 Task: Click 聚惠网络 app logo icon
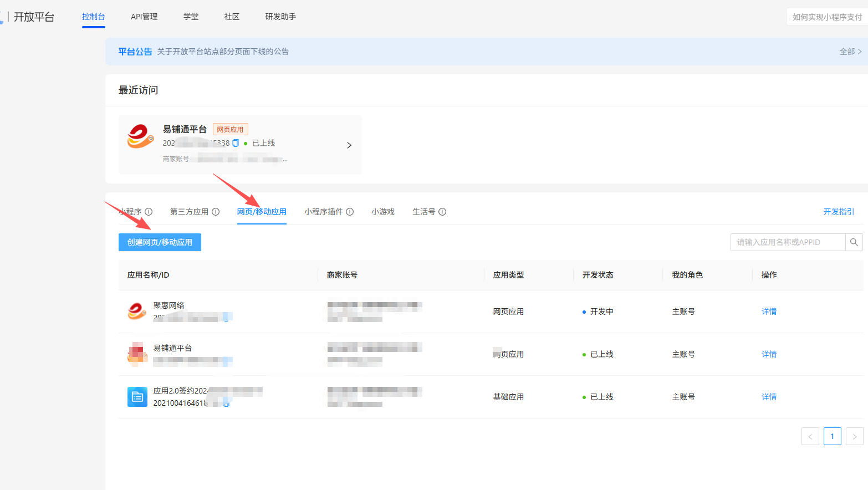tap(137, 312)
